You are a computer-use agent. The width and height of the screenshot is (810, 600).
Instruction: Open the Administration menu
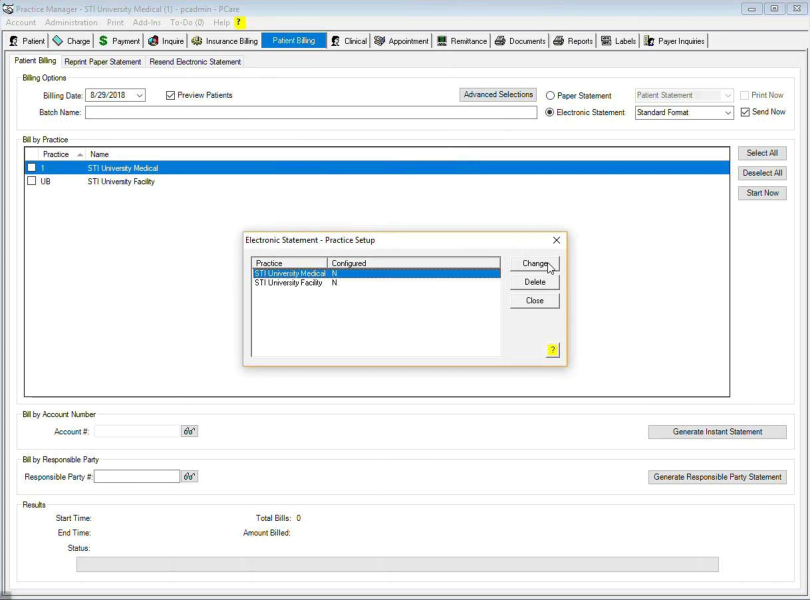coord(71,22)
